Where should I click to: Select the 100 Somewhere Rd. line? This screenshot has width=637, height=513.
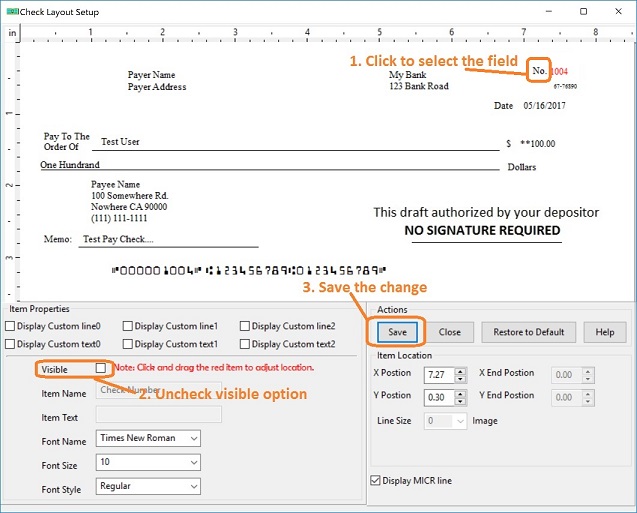(130, 196)
